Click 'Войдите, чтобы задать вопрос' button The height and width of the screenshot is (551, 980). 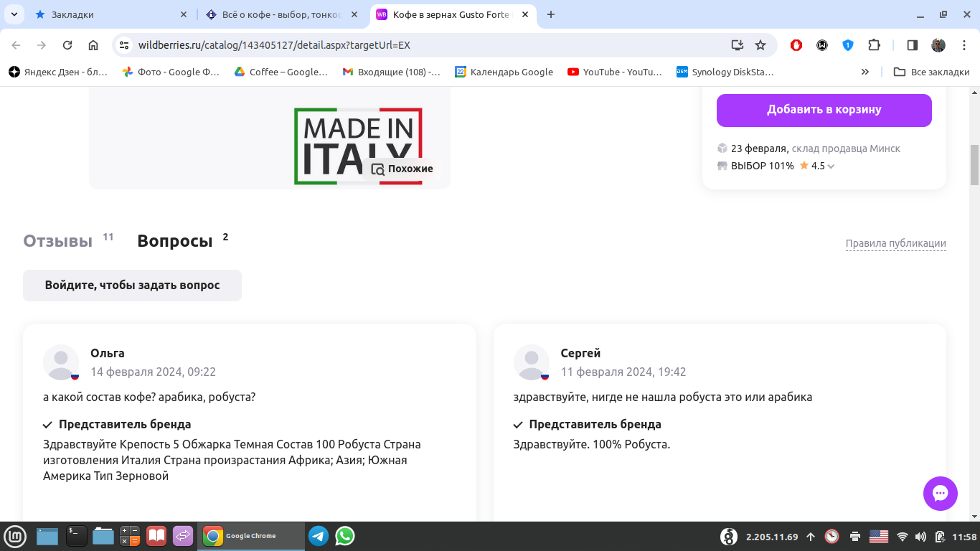click(x=132, y=286)
